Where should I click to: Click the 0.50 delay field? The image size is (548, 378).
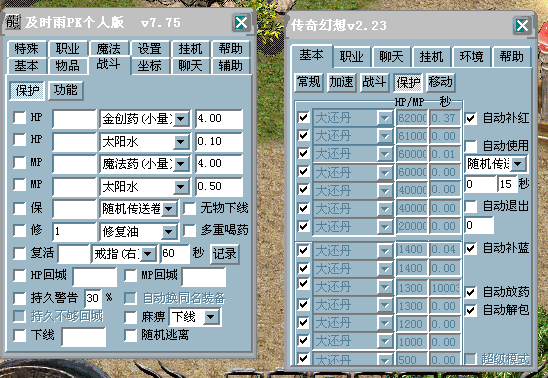click(x=219, y=187)
